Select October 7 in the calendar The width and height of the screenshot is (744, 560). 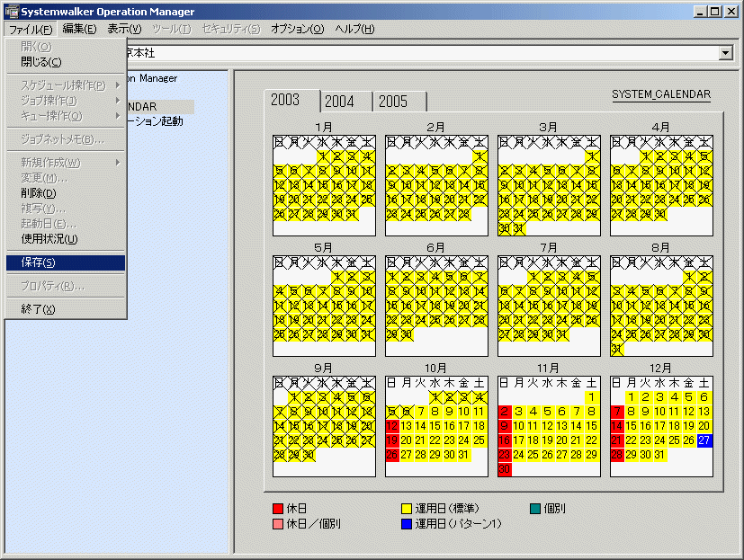pos(421,412)
